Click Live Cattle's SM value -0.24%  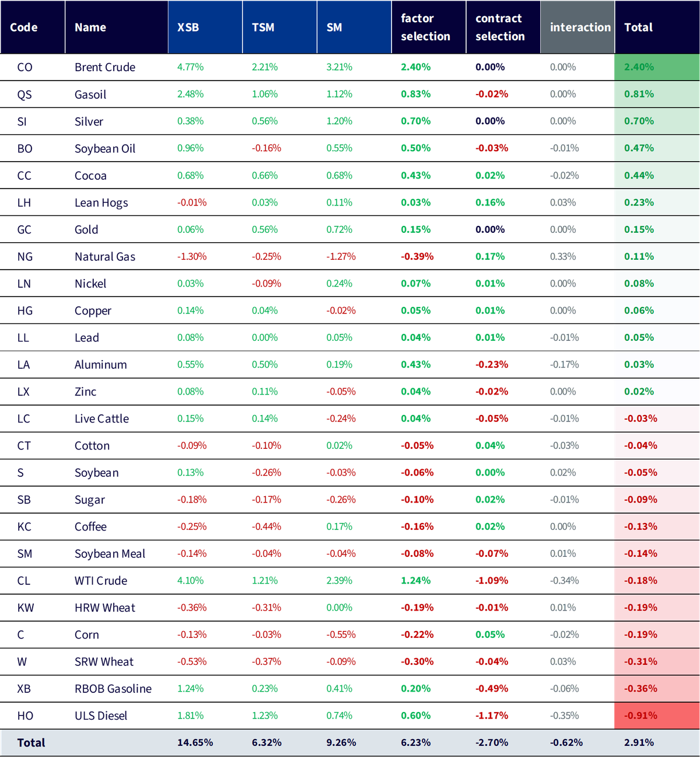[341, 418]
